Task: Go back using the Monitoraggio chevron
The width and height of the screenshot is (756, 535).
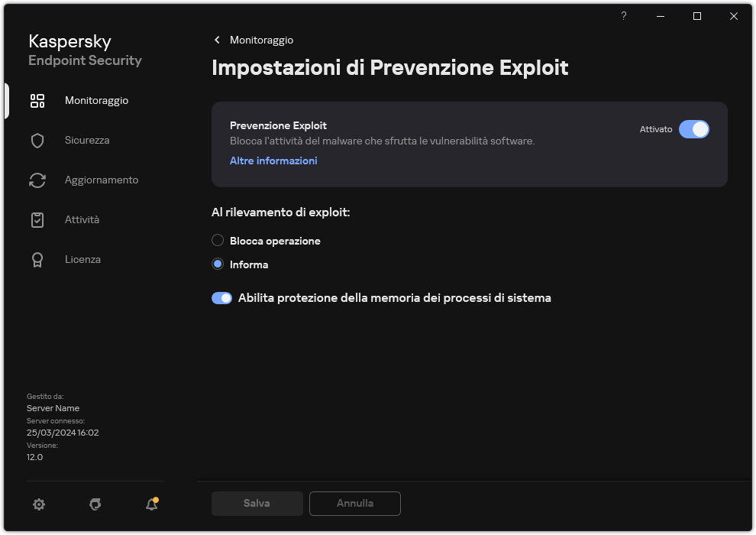Action: (217, 40)
